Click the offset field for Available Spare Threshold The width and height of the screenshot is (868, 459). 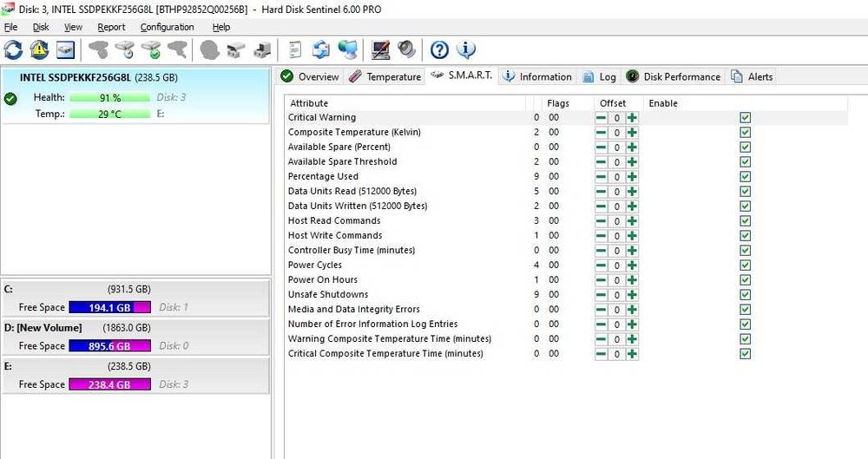(616, 161)
